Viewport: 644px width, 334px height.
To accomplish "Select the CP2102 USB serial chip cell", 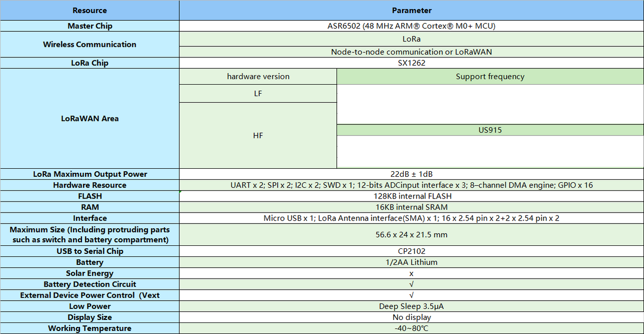I will [x=411, y=251].
